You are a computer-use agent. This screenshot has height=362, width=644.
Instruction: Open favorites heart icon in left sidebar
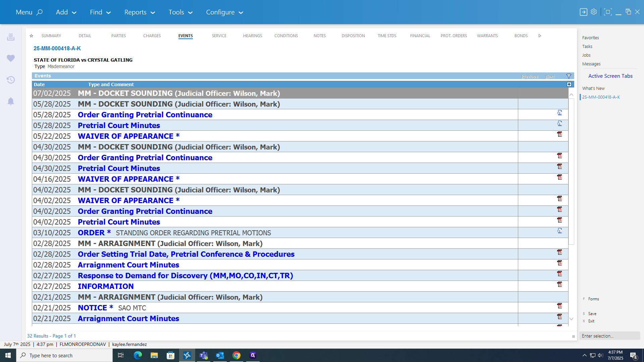click(x=11, y=58)
